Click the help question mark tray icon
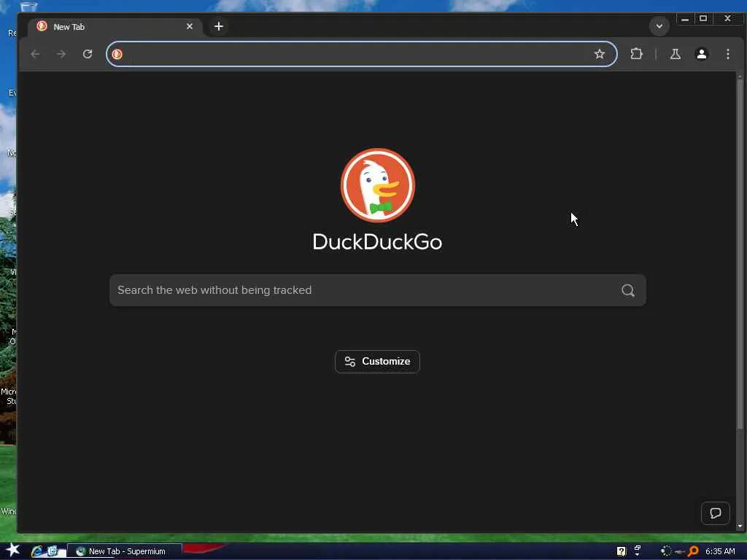 [x=622, y=551]
